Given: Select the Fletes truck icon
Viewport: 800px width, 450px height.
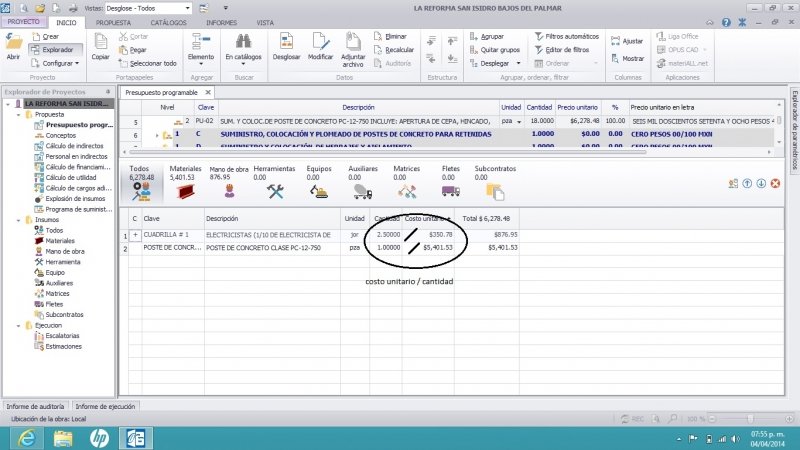Looking at the screenshot, I should (450, 191).
